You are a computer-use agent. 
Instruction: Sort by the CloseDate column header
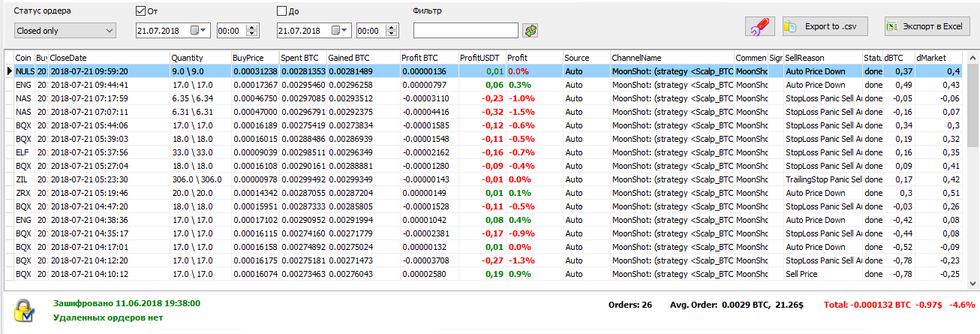coord(108,58)
